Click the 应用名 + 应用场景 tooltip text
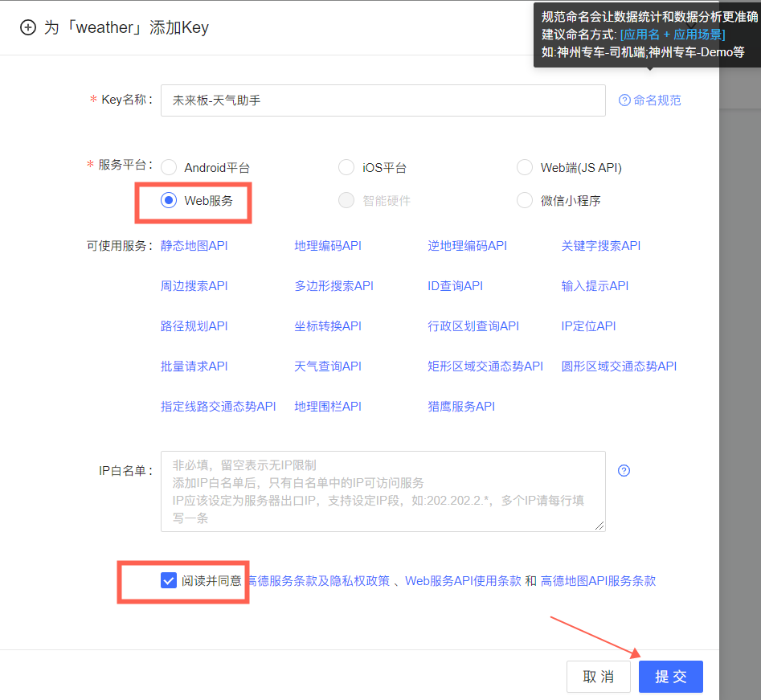Screen dimensions: 761x700 pos(673,35)
